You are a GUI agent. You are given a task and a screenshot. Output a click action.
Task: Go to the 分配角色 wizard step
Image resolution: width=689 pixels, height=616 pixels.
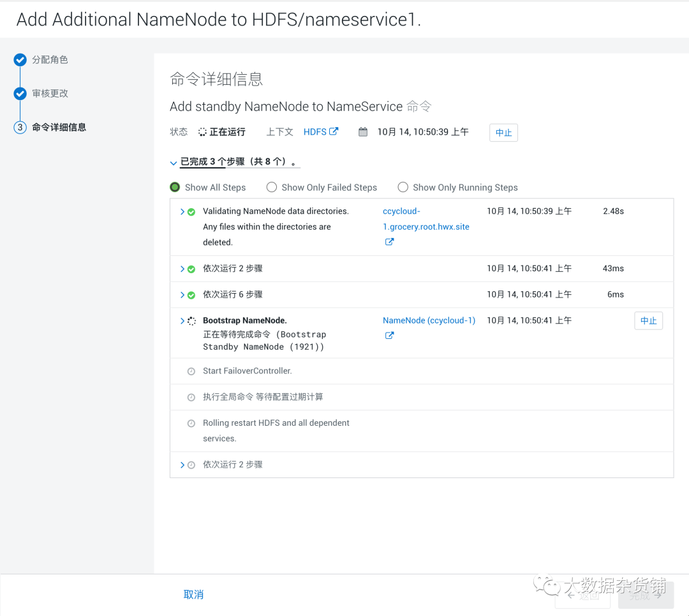coord(50,60)
